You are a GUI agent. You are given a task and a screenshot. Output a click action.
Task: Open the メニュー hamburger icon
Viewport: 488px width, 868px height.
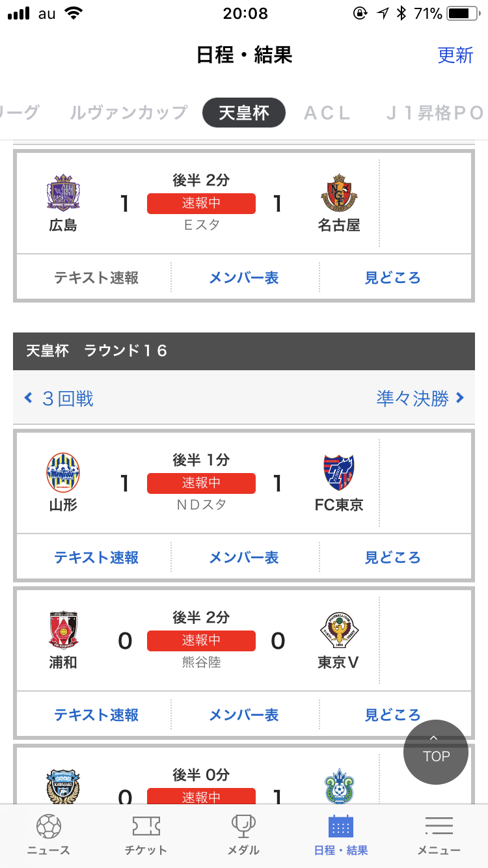point(439,826)
